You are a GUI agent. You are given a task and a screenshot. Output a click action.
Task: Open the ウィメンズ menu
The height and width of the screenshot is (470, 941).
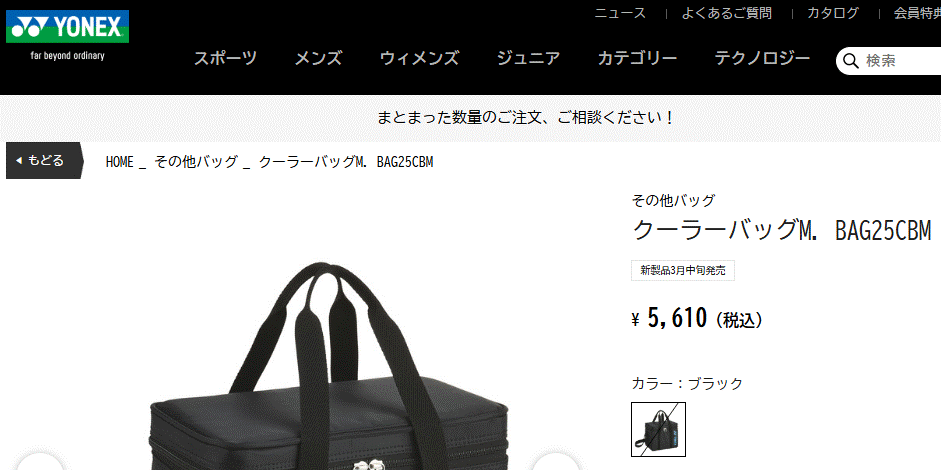pyautogui.click(x=419, y=58)
